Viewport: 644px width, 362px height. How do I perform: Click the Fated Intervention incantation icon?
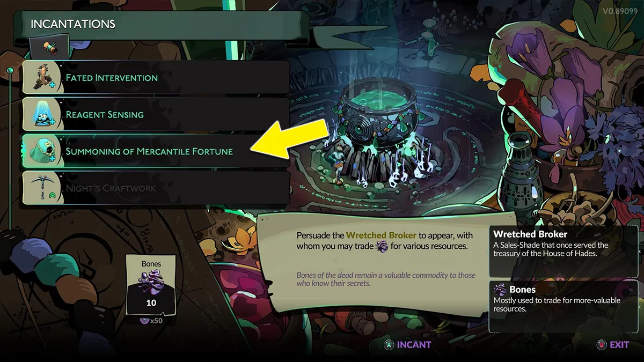(x=41, y=78)
